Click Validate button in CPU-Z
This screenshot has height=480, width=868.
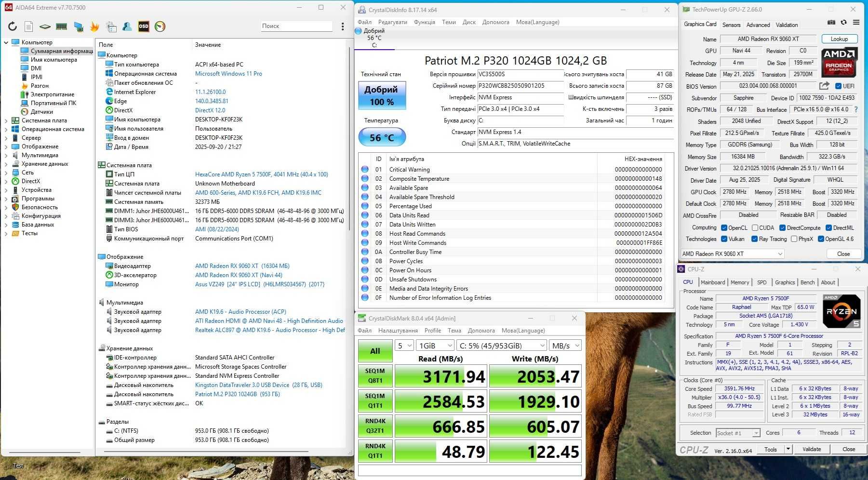click(812, 449)
